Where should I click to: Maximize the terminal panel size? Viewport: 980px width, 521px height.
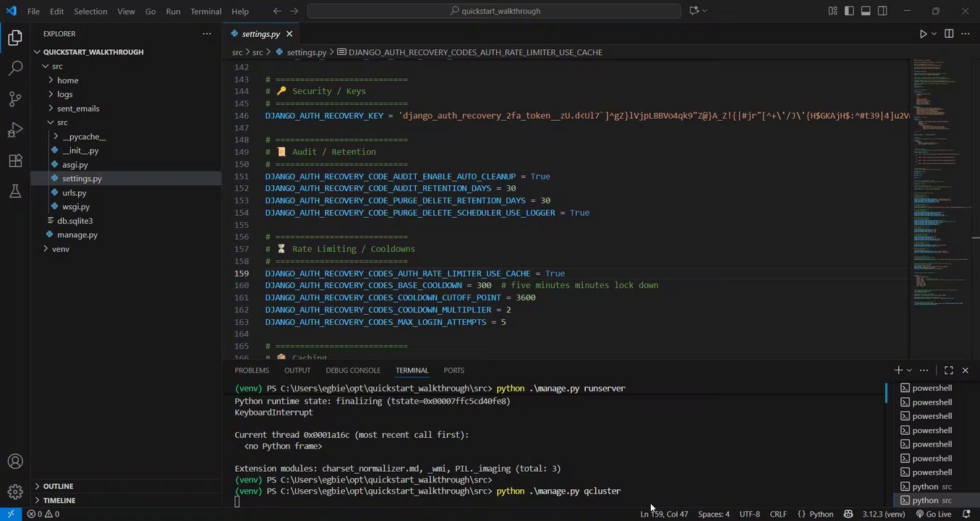click(949, 370)
